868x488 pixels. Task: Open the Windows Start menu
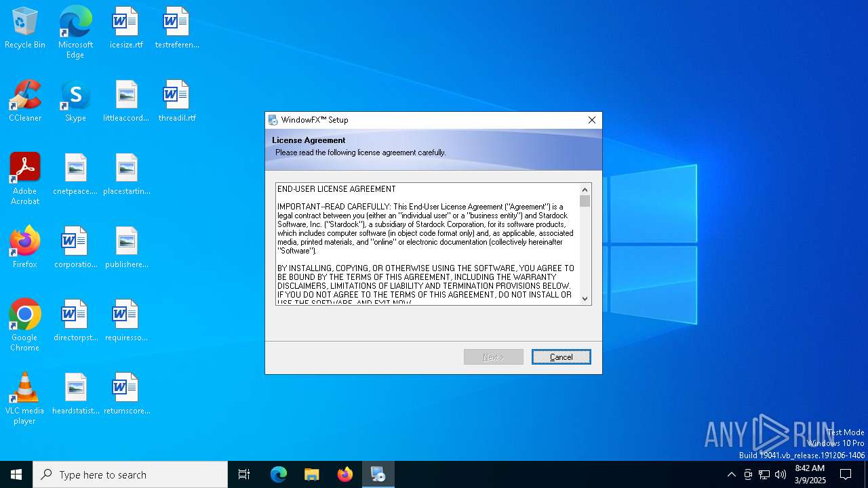(16, 474)
